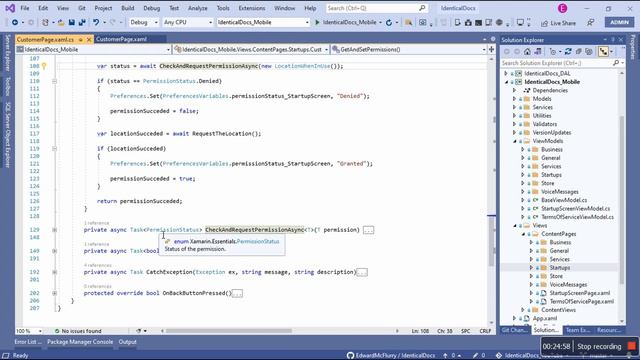Open the Package Manager Console tab
The height and width of the screenshot is (360, 640).
coord(80,342)
